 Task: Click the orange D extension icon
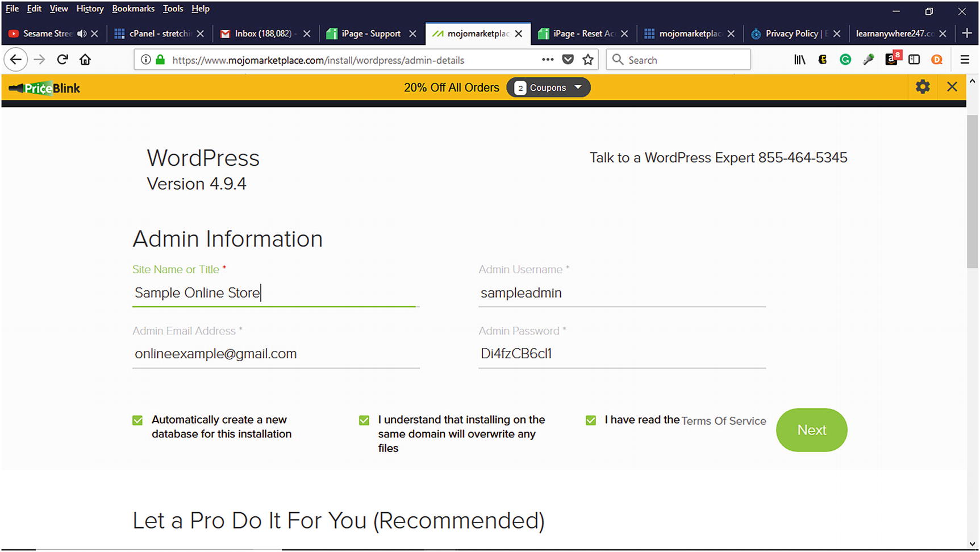[x=937, y=60]
